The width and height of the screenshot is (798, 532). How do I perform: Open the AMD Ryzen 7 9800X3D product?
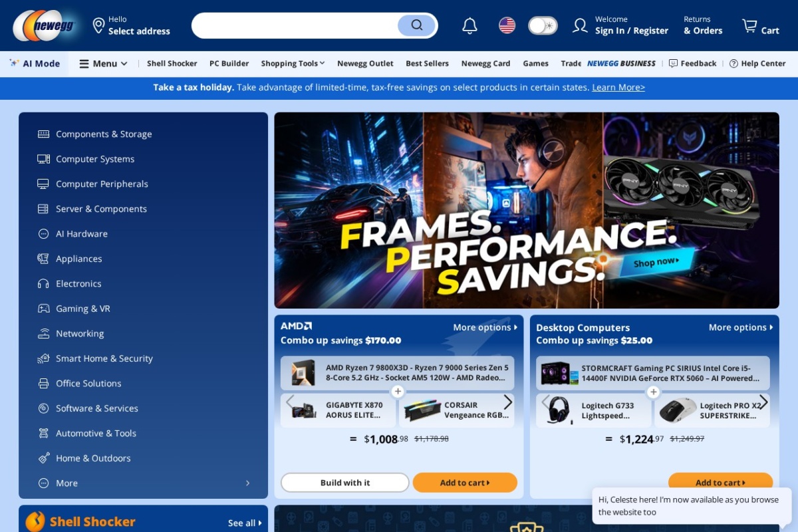point(397,373)
